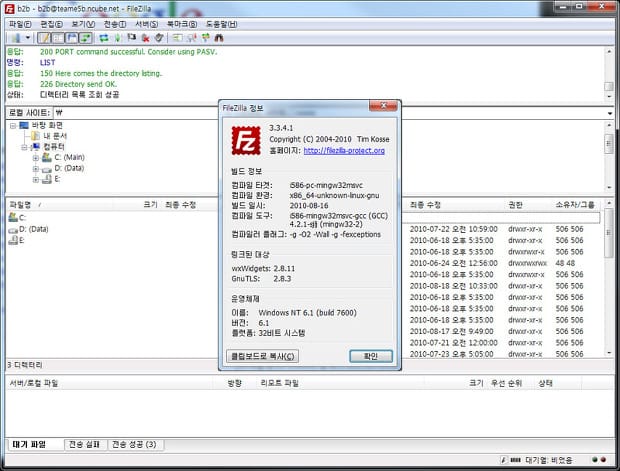Reconnect to the last server icon
Viewport: 620px width, 471px height.
click(x=159, y=38)
